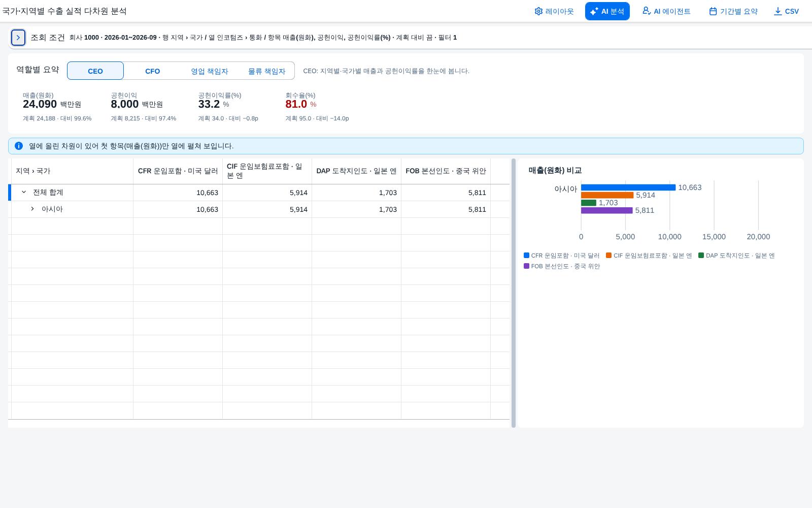Click the 1,703 cell in the 아시아 row

(356, 209)
